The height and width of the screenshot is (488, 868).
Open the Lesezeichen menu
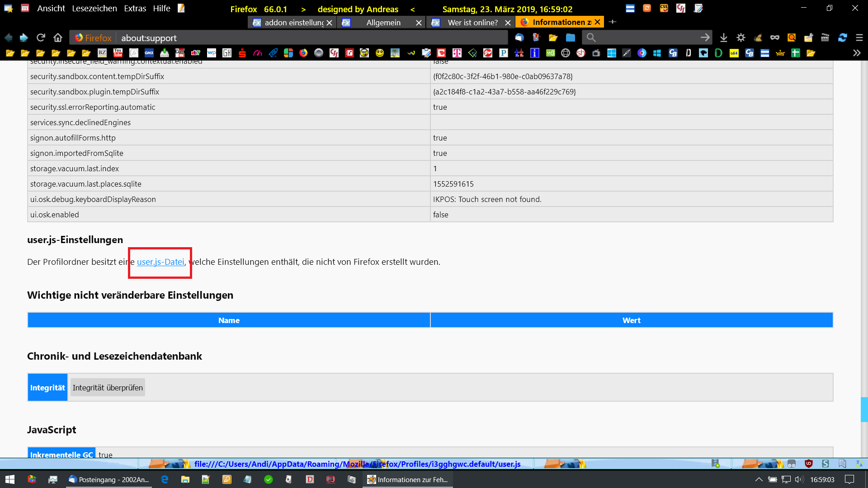[x=94, y=9]
